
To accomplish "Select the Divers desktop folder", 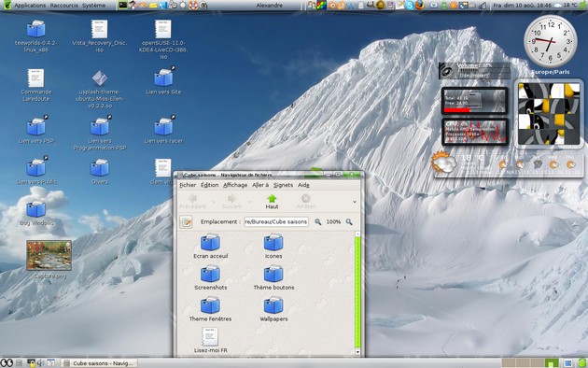I will coord(100,172).
